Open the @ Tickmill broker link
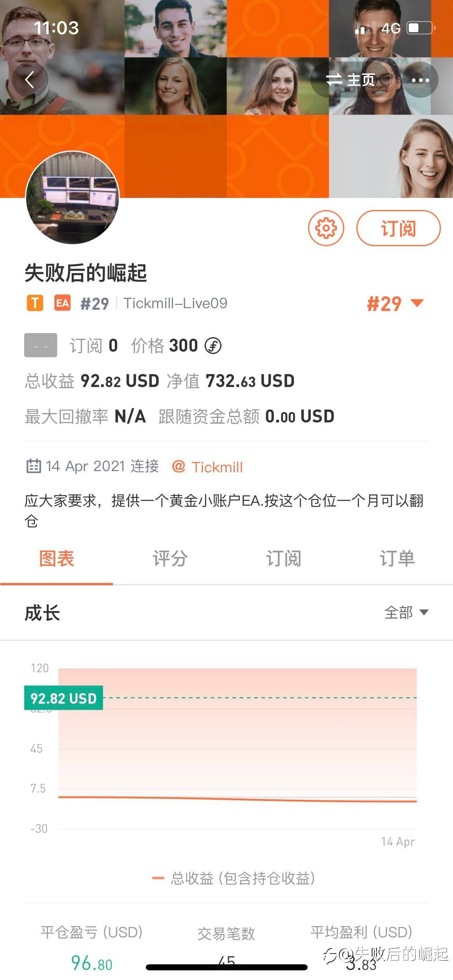 coord(207,467)
